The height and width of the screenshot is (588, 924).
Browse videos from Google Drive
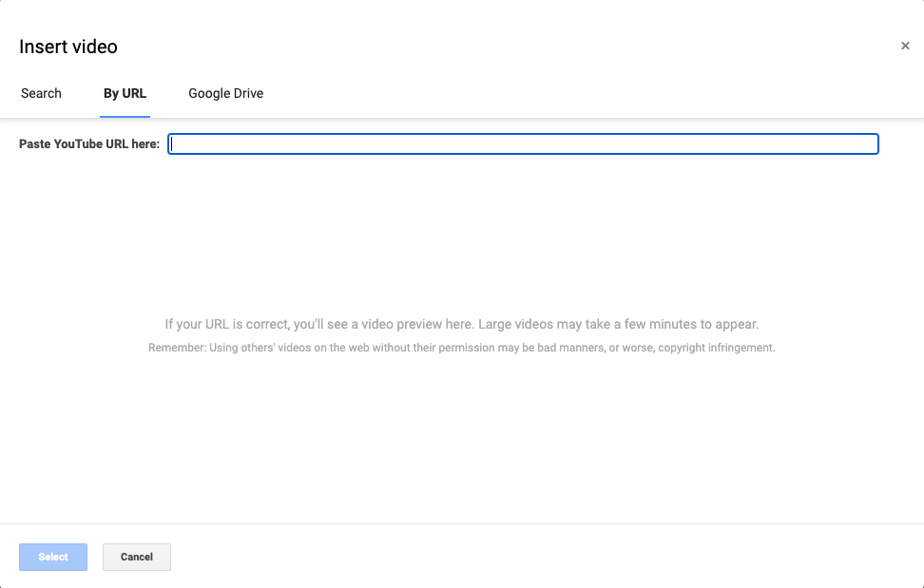225,93
